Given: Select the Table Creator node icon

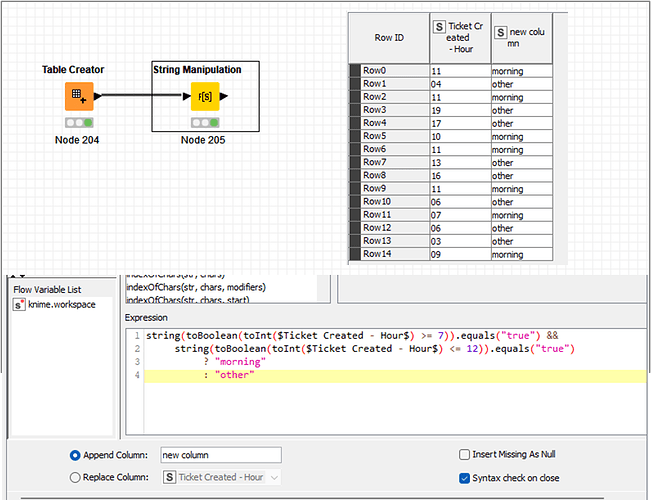Looking at the screenshot, I should point(79,96).
